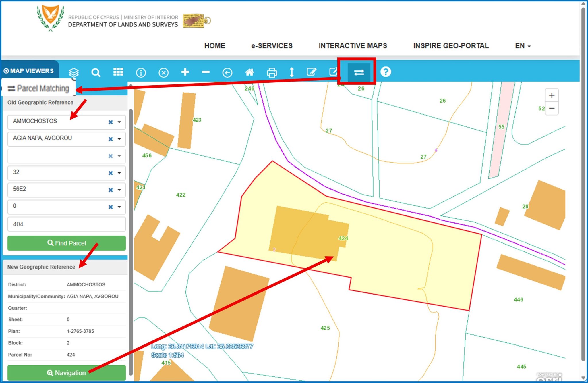Clear the 56E2 plan selection
The height and width of the screenshot is (383, 588).
point(111,190)
